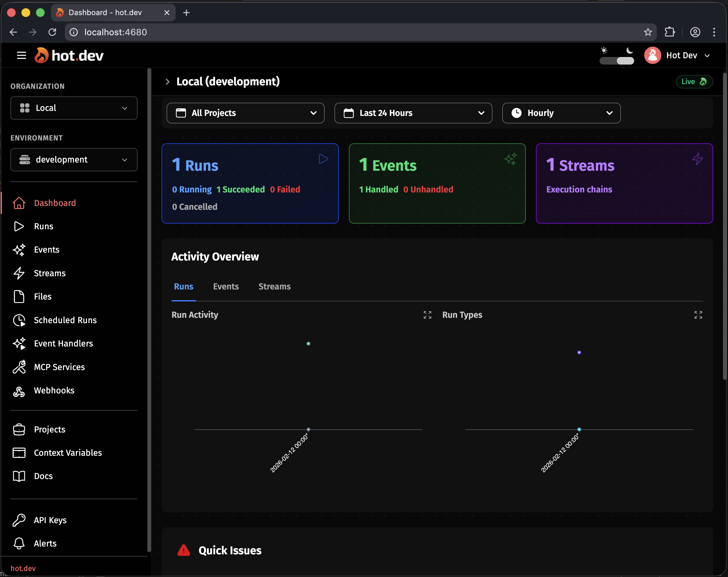728x577 pixels.
Task: Click the API Keys key icon
Action: (x=19, y=520)
